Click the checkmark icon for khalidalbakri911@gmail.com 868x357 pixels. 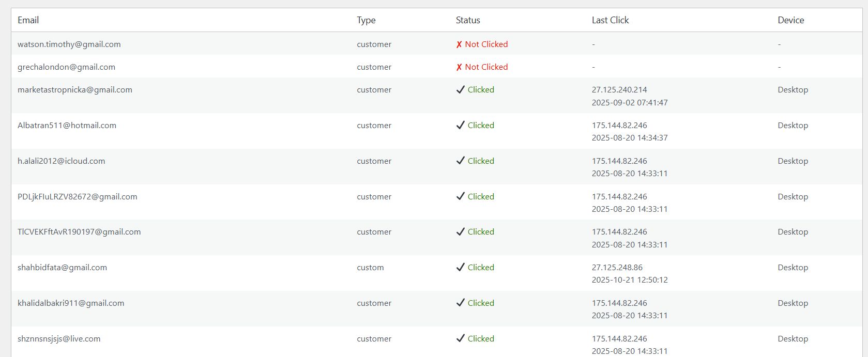[x=461, y=303]
